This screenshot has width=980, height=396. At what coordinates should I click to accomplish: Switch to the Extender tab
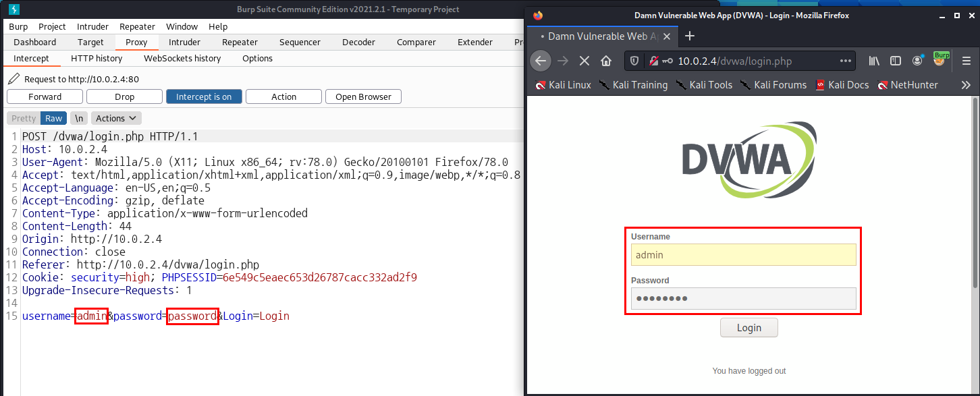(475, 42)
